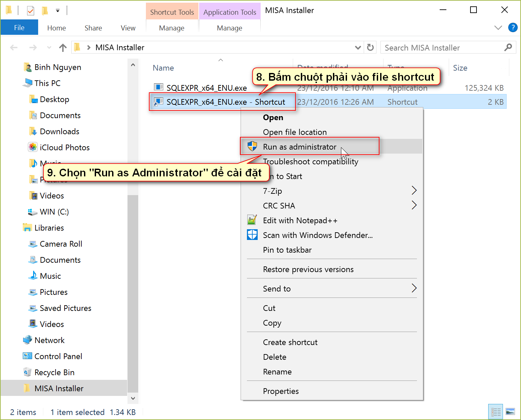Select the SQLEXPR_x64_ENU.exe application file

(207, 88)
